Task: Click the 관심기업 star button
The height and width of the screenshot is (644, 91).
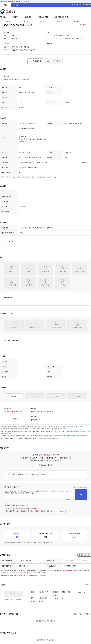Action: [x=9, y=600]
